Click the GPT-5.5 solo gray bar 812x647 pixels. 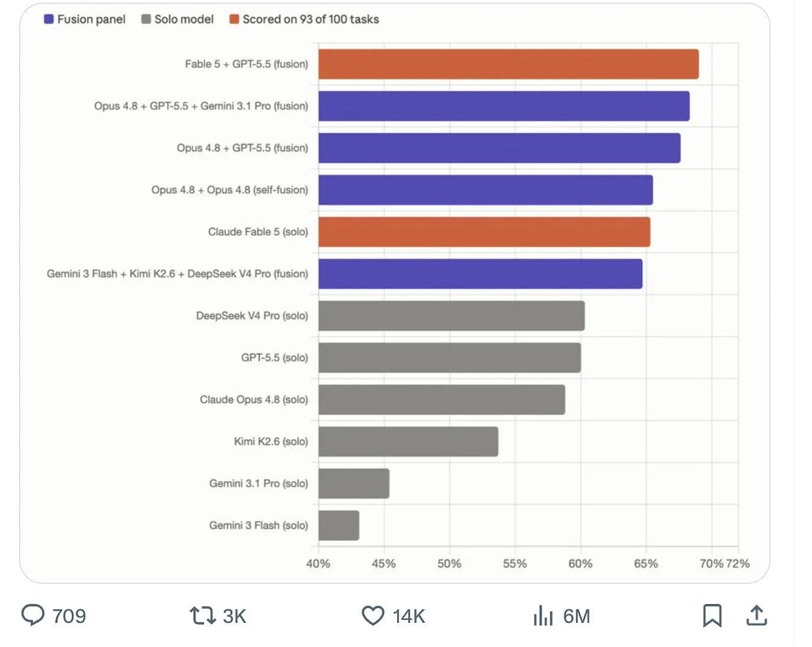coord(450,358)
